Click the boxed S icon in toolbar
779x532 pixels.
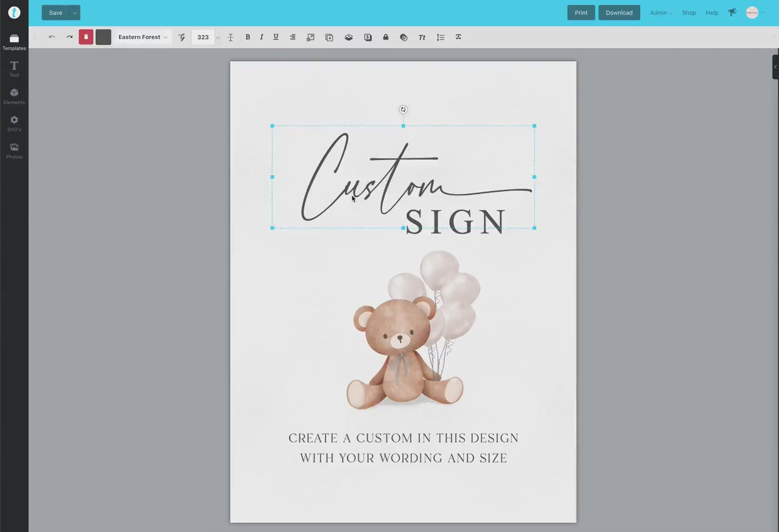click(x=368, y=37)
